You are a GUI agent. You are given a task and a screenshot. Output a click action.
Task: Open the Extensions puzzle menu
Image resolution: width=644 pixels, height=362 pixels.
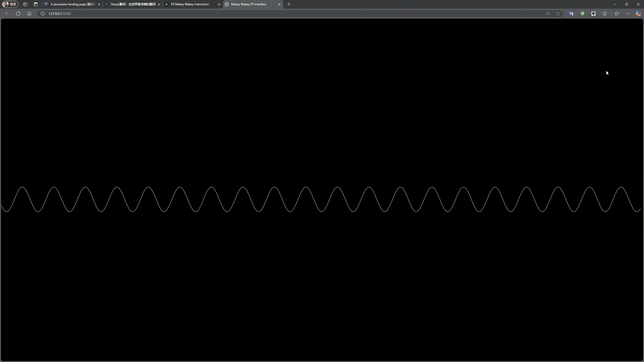[x=605, y=14]
